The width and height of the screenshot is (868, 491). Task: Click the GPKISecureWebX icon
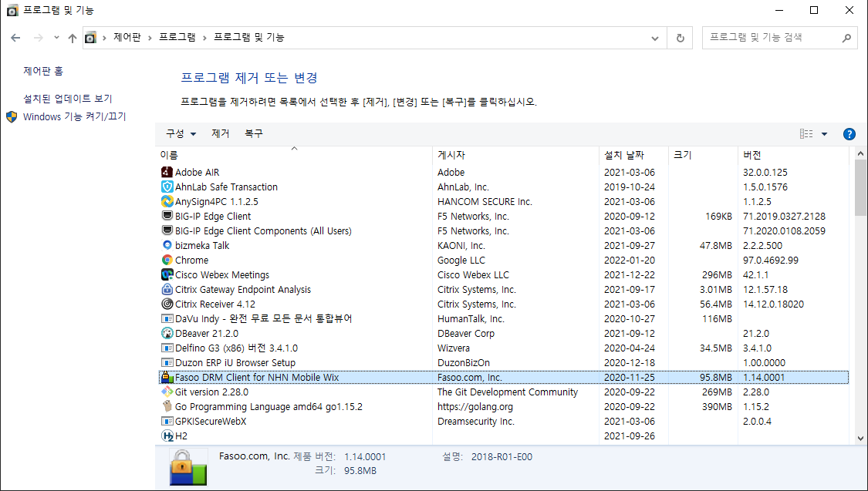coord(167,422)
